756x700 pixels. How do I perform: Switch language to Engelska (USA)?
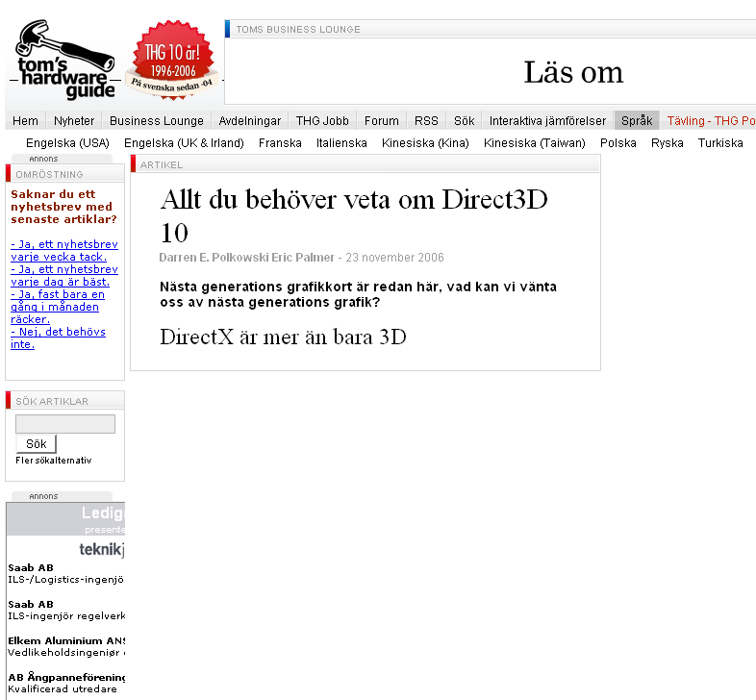(x=67, y=143)
